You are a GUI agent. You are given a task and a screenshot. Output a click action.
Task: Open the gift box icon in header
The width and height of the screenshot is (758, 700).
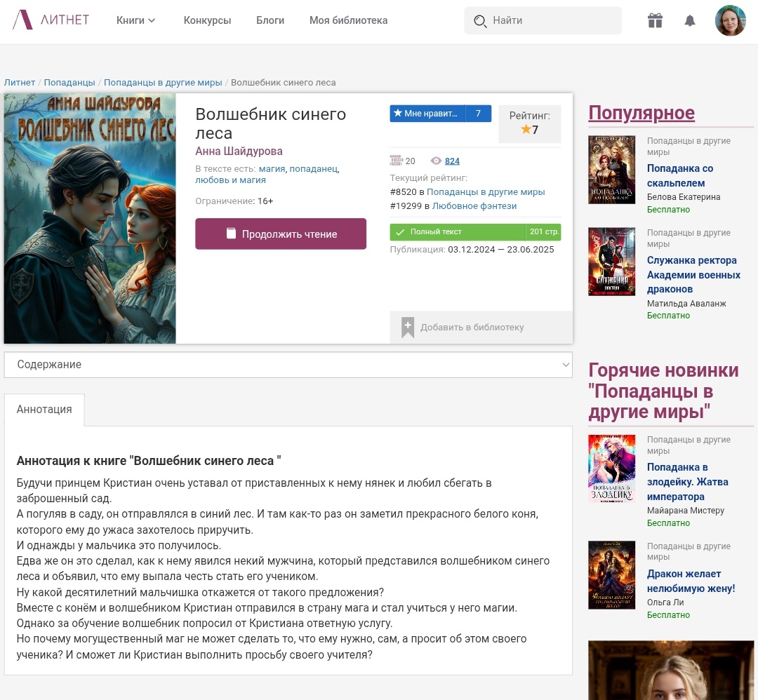655,20
